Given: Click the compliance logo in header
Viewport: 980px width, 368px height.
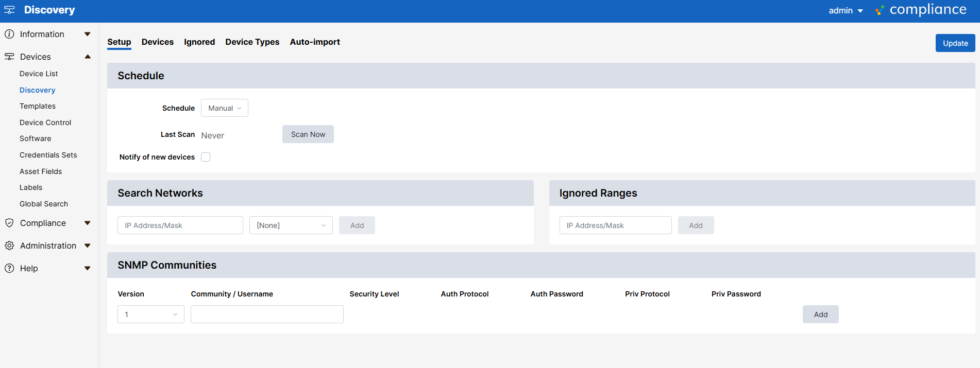Looking at the screenshot, I should pyautogui.click(x=921, y=10).
